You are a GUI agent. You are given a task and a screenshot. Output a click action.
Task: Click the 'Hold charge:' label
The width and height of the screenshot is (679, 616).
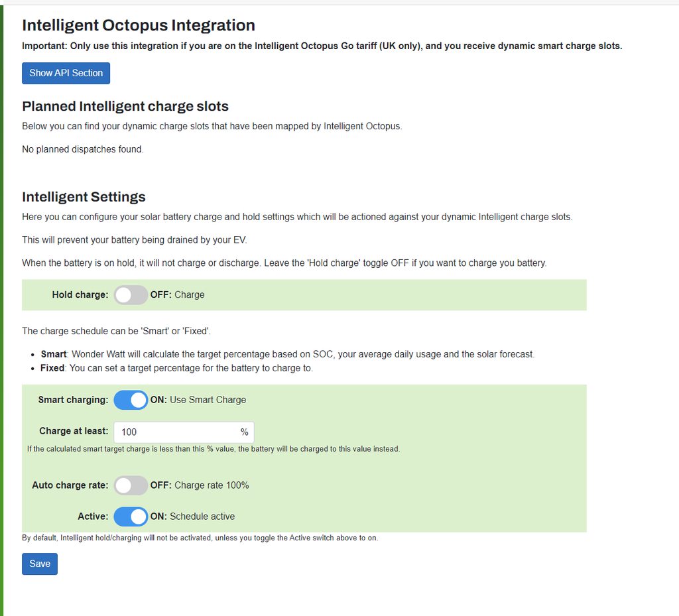click(80, 295)
